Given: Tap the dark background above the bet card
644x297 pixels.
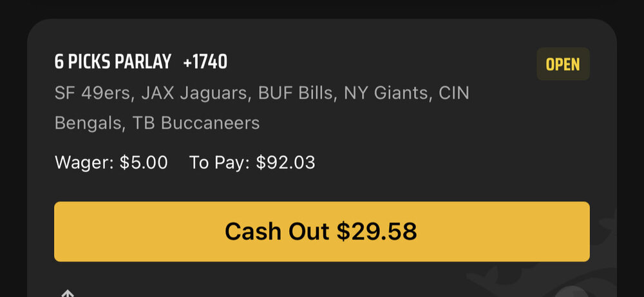Looking at the screenshot, I should (x=321, y=8).
